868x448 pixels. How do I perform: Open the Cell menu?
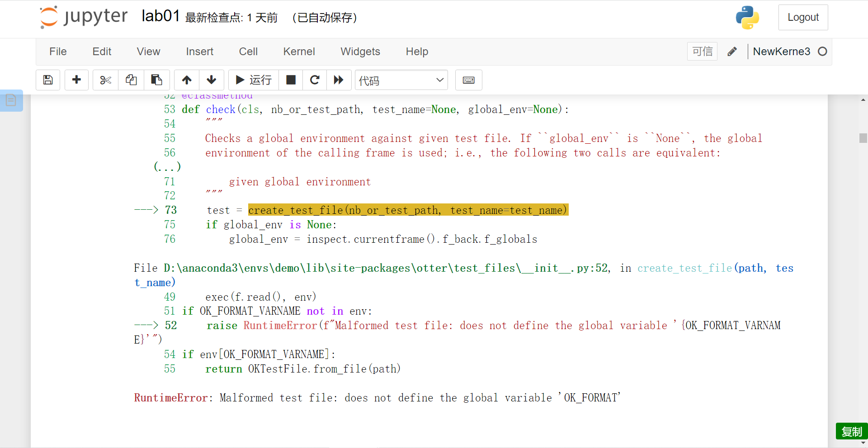(x=248, y=52)
